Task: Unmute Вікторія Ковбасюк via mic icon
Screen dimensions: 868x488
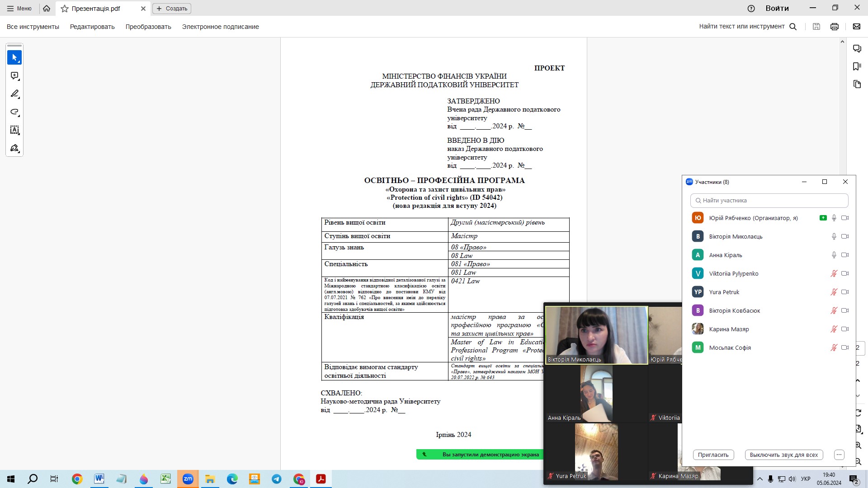Action: click(834, 310)
